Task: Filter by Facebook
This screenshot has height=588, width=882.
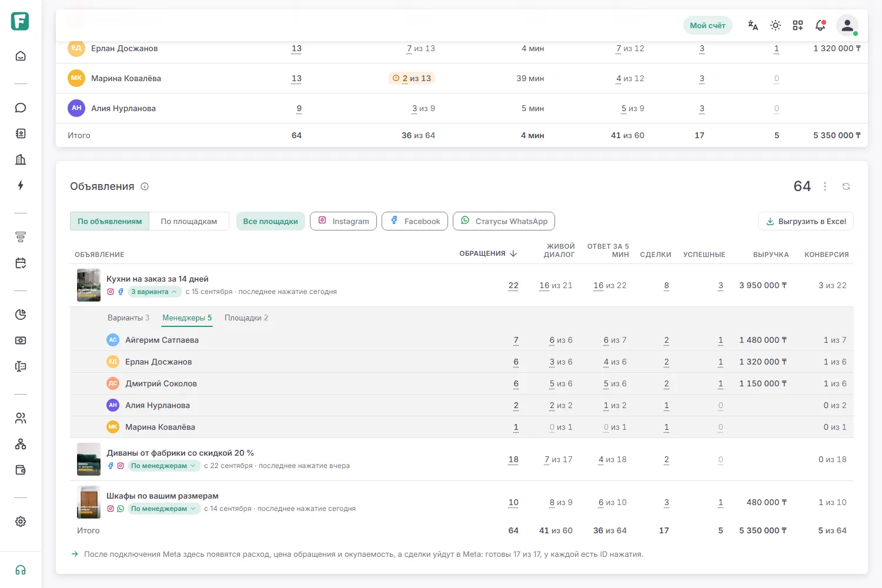Action: pyautogui.click(x=415, y=221)
